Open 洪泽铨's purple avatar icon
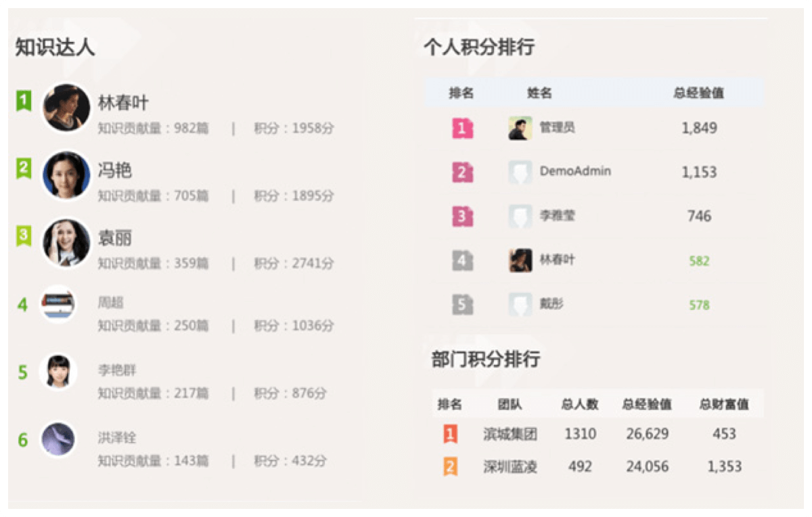The height and width of the screenshot is (517, 812). click(58, 439)
